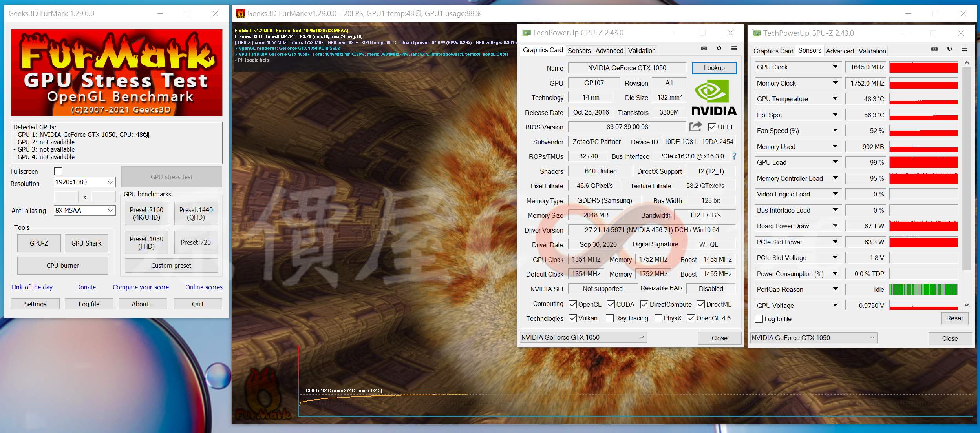Screen dimensions: 980x433
Task: Click the NVIDIA logo in GPU-Z
Action: [713, 98]
